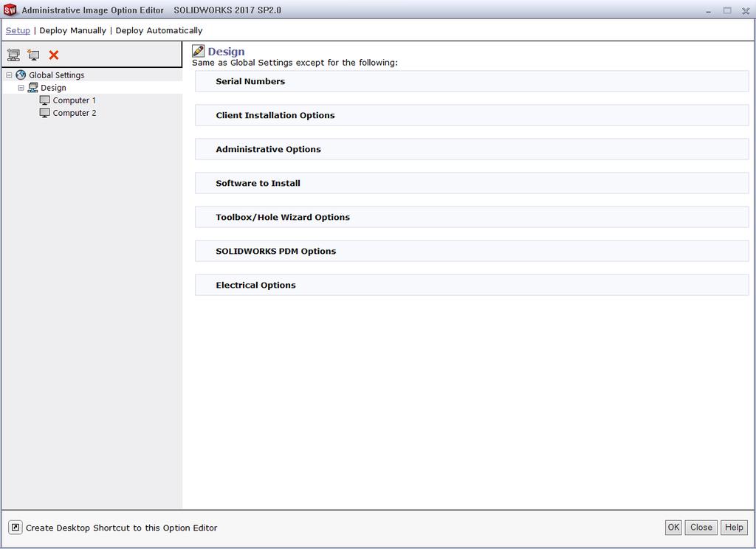
Task: Click the desktop shortcut icon at the bottom
Action: coord(16,528)
